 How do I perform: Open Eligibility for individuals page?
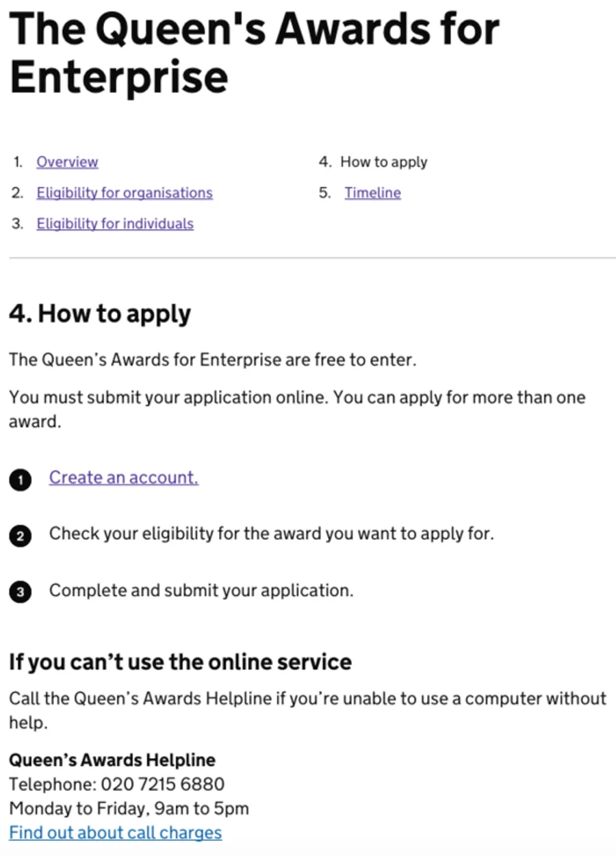[115, 224]
